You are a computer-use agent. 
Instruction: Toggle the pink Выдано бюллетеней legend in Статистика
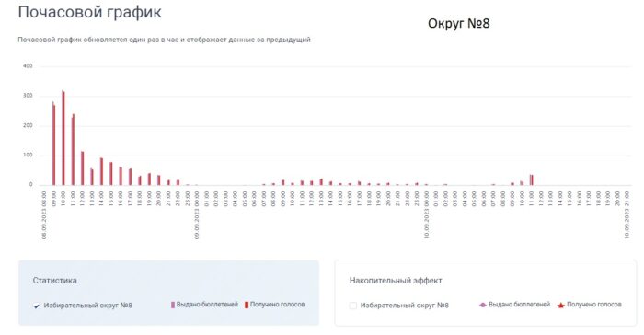[x=204, y=305]
